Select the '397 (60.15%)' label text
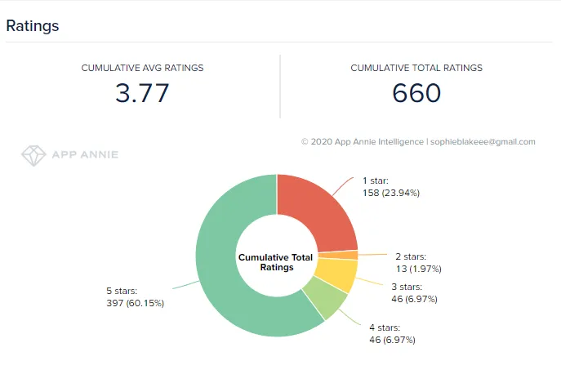Screen dimensions: 561x392 pos(136,303)
